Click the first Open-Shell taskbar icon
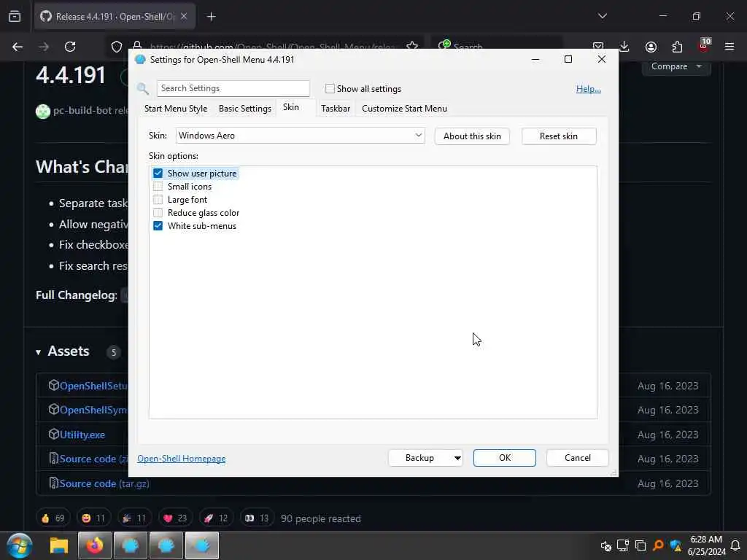 (x=131, y=545)
